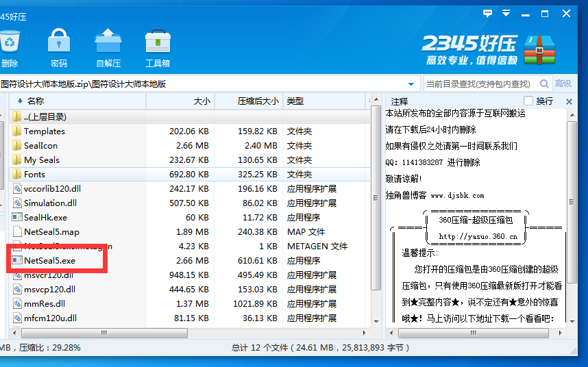
Task: Click the file list vertical scrollbar thumb
Action: point(376,198)
